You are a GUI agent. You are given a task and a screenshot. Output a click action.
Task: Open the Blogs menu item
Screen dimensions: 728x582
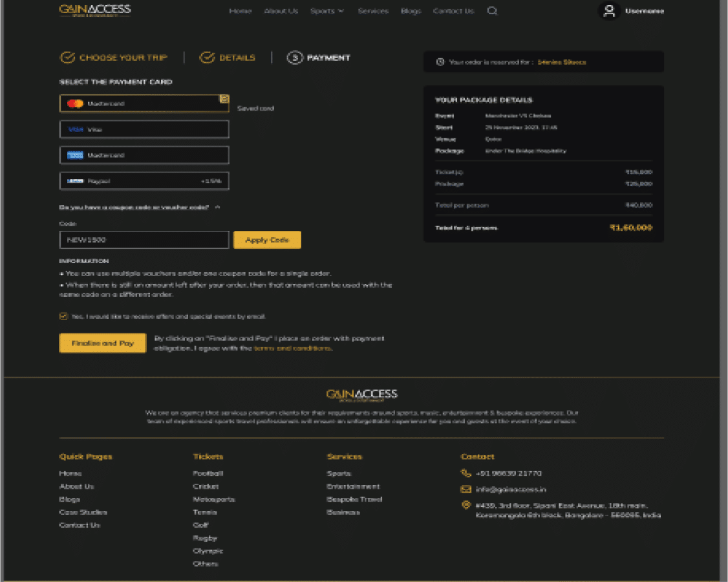click(411, 11)
